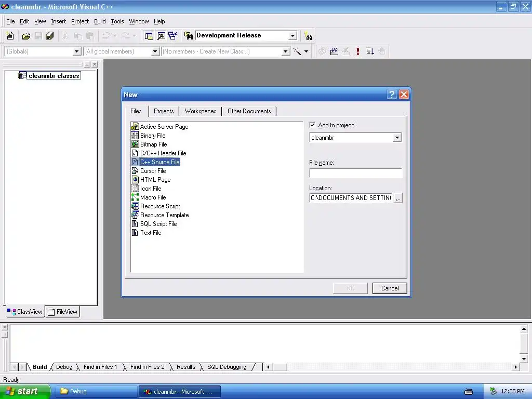Screen dimensions: 532x399
Task: Click the WizardBar actions wand icon
Action: 297,51
